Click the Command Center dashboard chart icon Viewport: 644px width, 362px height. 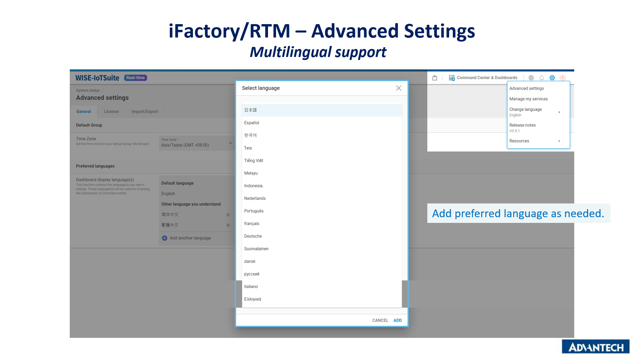452,78
